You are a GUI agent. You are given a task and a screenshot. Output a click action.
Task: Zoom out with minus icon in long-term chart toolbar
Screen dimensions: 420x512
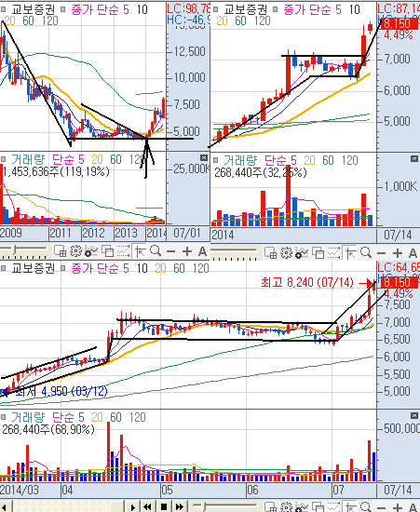pos(170,251)
